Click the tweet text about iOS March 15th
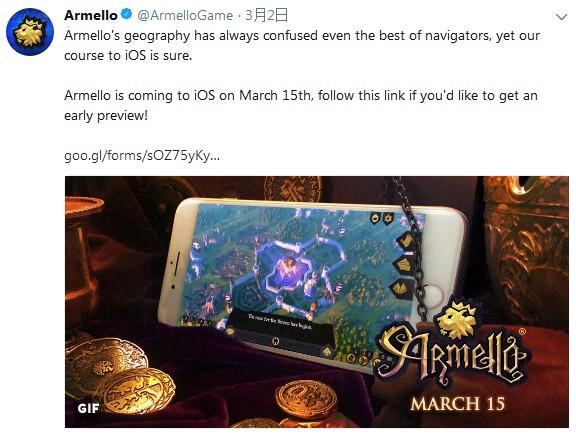This screenshot has height=436, width=576. click(x=301, y=105)
